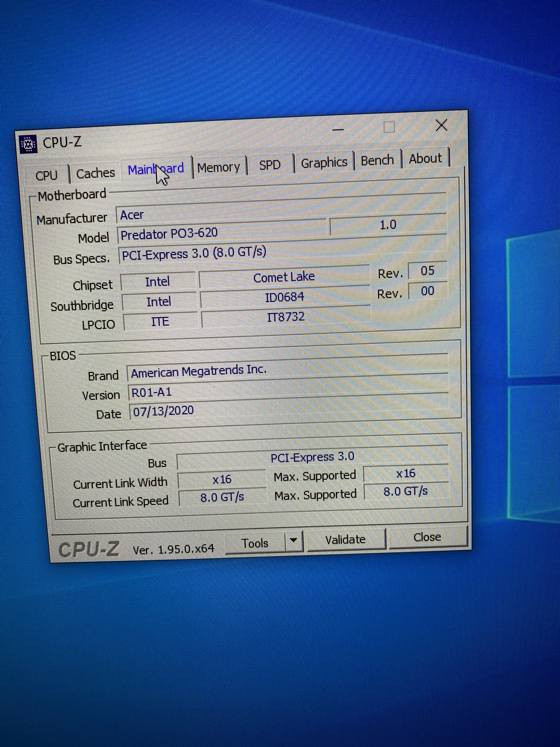
Task: Click the Southbridge vendor Intel field
Action: [159, 302]
